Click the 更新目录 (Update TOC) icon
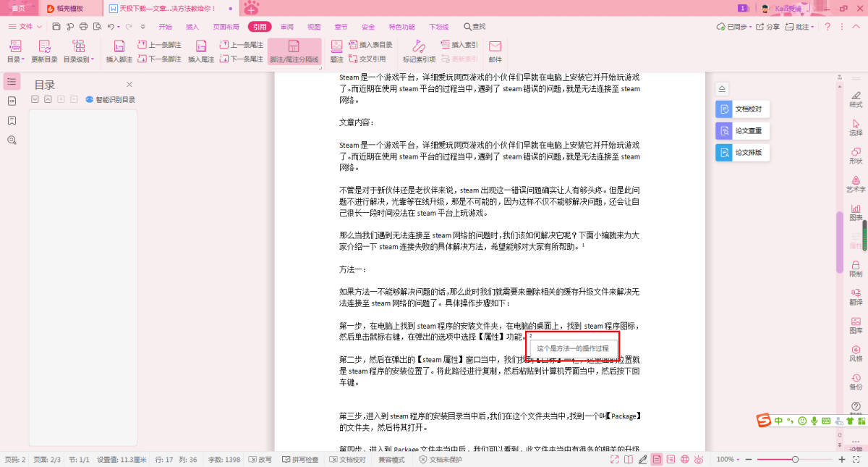 tap(44, 51)
